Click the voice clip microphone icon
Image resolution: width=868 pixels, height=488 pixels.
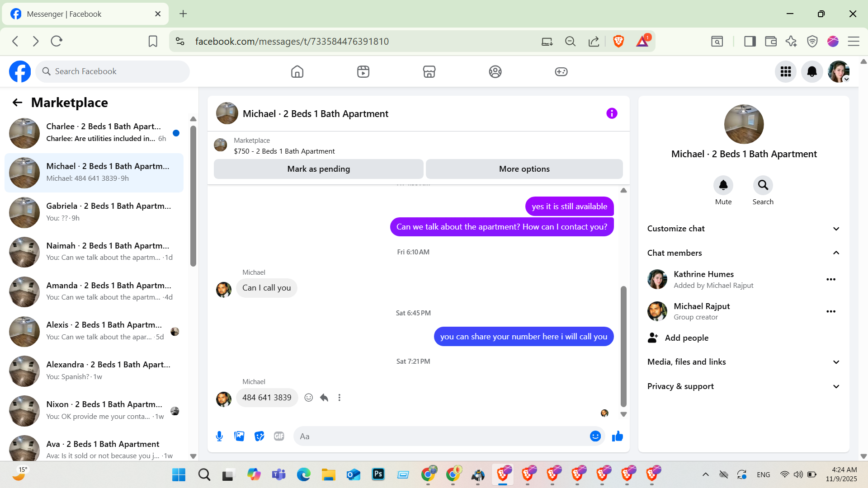pos(219,436)
